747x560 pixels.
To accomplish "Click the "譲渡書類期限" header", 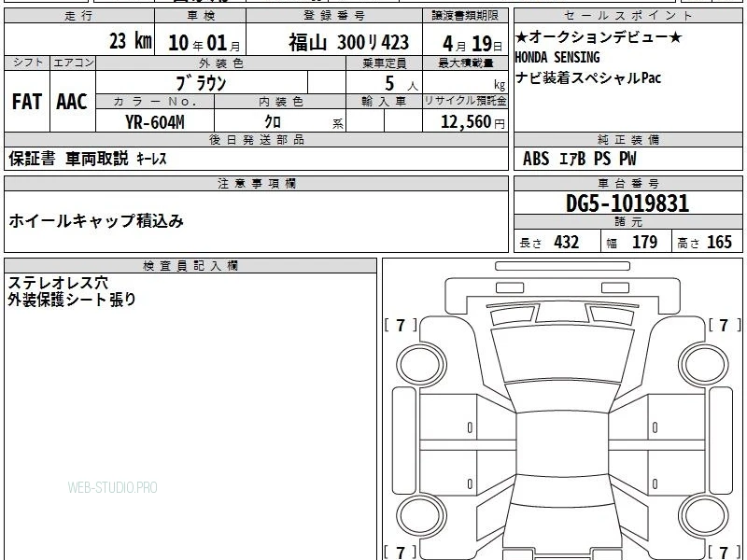I will 465,16.
